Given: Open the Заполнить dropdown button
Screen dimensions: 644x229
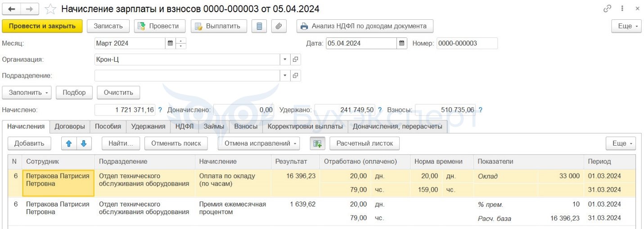Looking at the screenshot, I should pos(27,92).
